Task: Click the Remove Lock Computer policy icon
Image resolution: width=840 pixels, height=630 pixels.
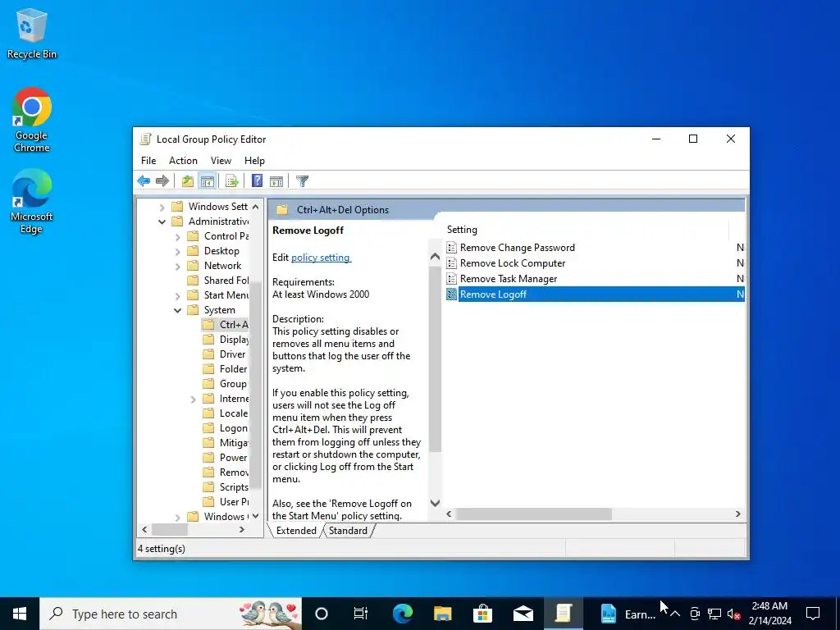Action: point(452,263)
